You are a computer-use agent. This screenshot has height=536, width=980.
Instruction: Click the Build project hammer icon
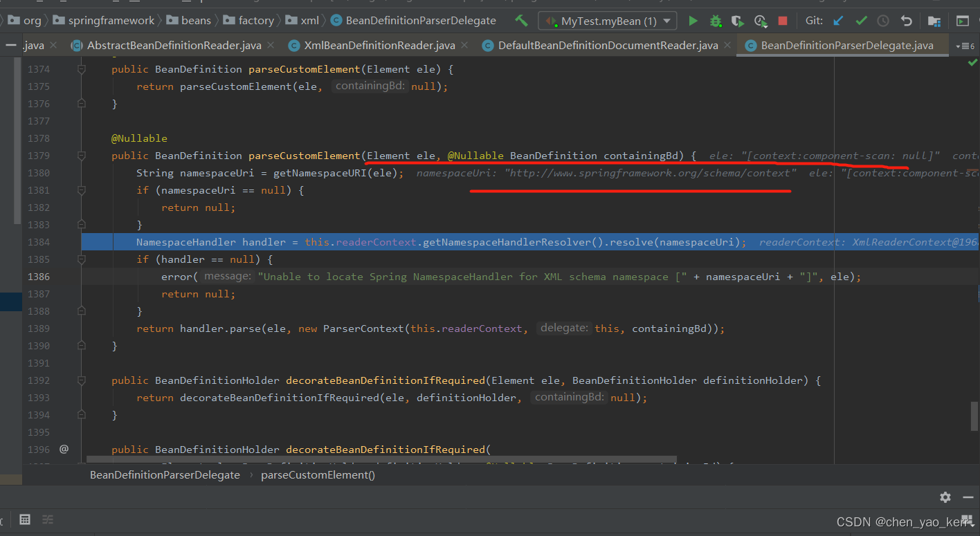pos(521,21)
